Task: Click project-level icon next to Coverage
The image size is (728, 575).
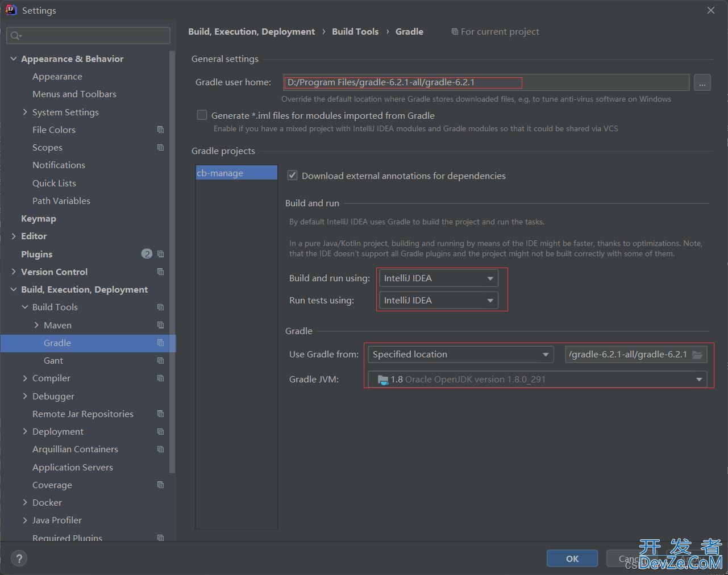Action: click(x=160, y=485)
